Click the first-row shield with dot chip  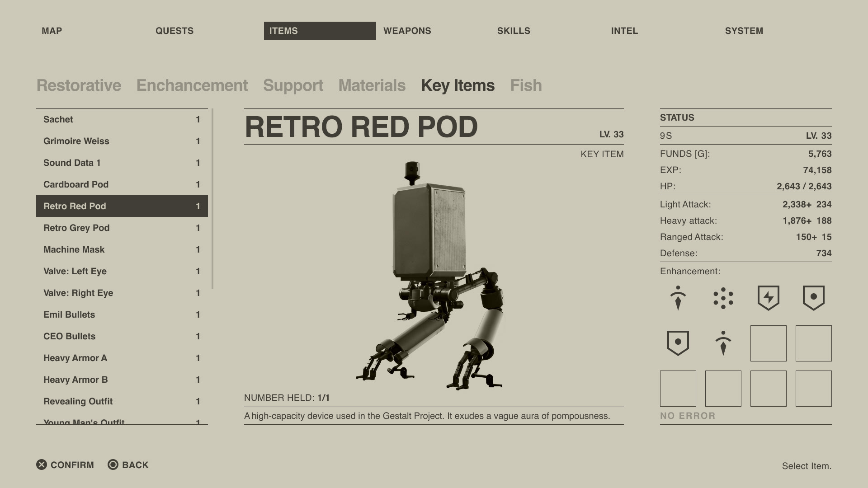click(813, 298)
